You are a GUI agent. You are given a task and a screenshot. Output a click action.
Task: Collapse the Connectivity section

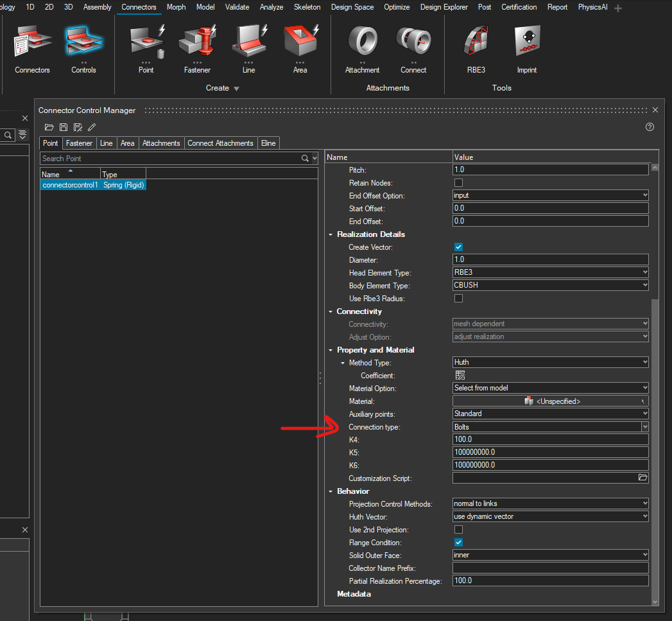[x=331, y=312]
